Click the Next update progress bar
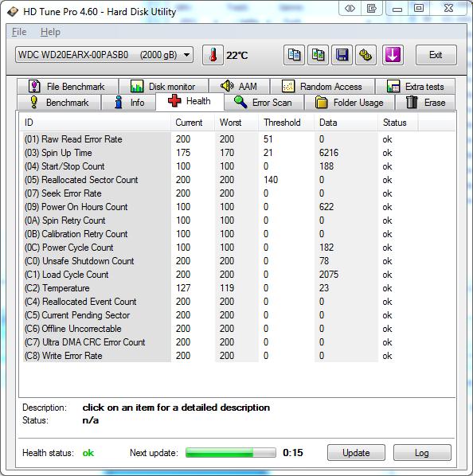The width and height of the screenshot is (473, 476). (231, 453)
